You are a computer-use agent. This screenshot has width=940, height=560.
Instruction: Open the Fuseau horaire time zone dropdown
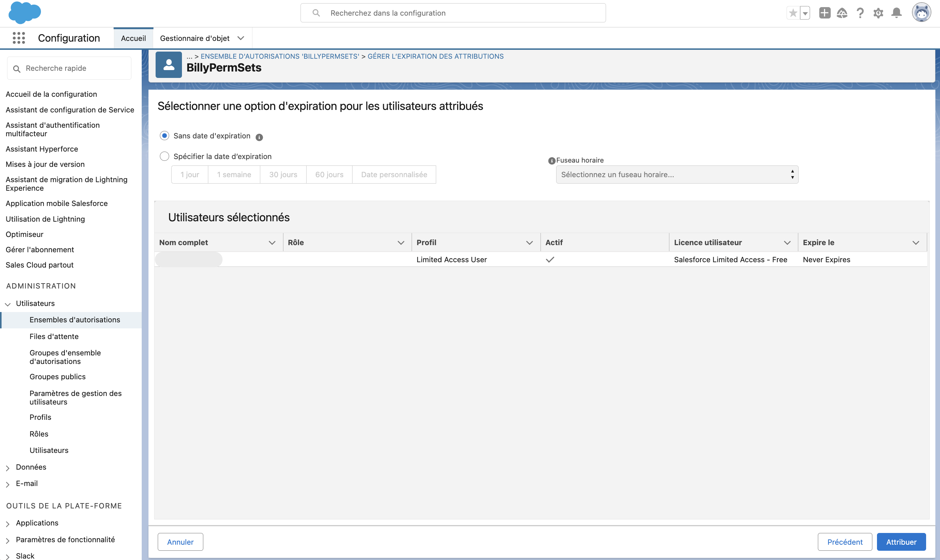pos(677,175)
